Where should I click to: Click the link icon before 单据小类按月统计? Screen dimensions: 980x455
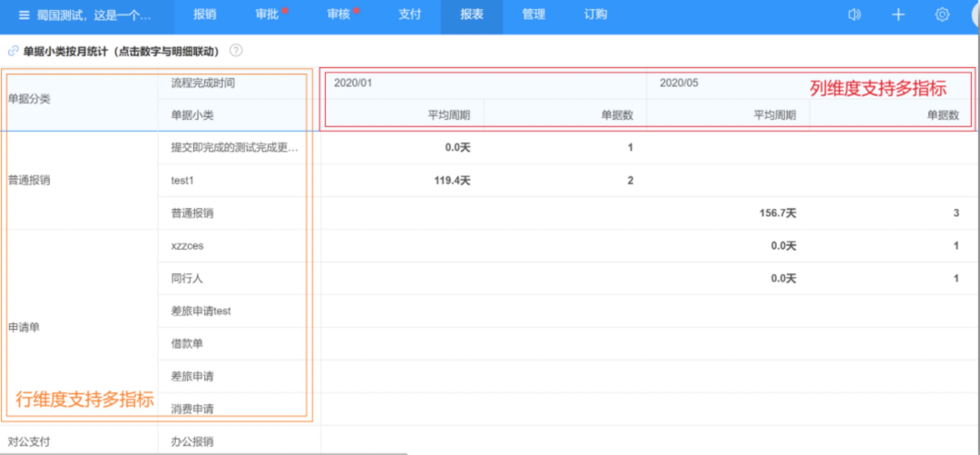point(12,52)
